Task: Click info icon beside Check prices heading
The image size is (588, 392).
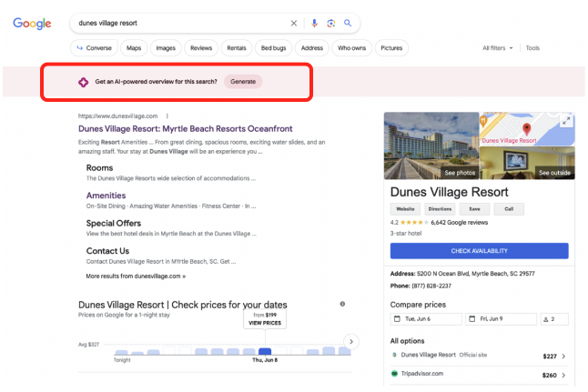Action: (342, 304)
